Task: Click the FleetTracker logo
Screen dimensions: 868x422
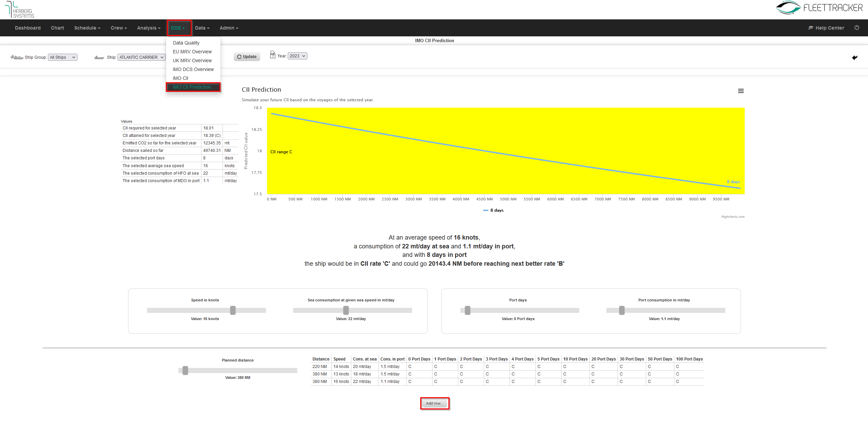Action: (819, 8)
